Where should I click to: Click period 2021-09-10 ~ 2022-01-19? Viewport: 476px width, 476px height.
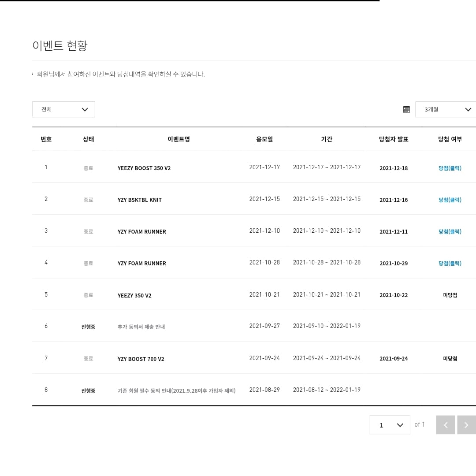point(327,326)
